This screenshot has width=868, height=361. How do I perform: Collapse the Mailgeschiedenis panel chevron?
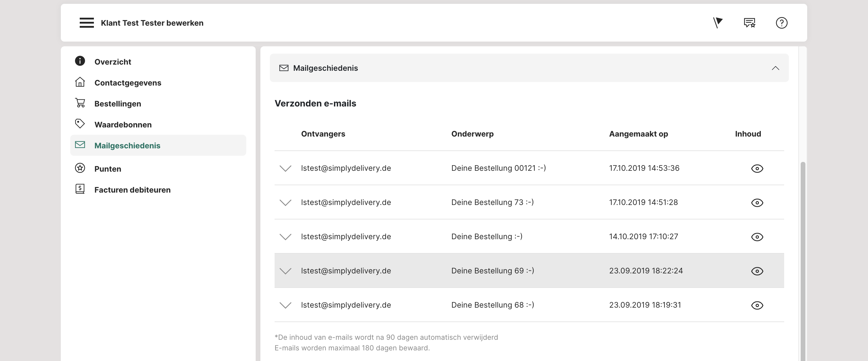(775, 68)
